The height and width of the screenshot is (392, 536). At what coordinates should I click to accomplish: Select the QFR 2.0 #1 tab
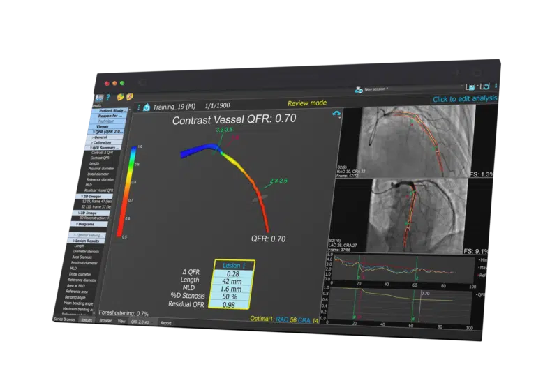pos(141,322)
